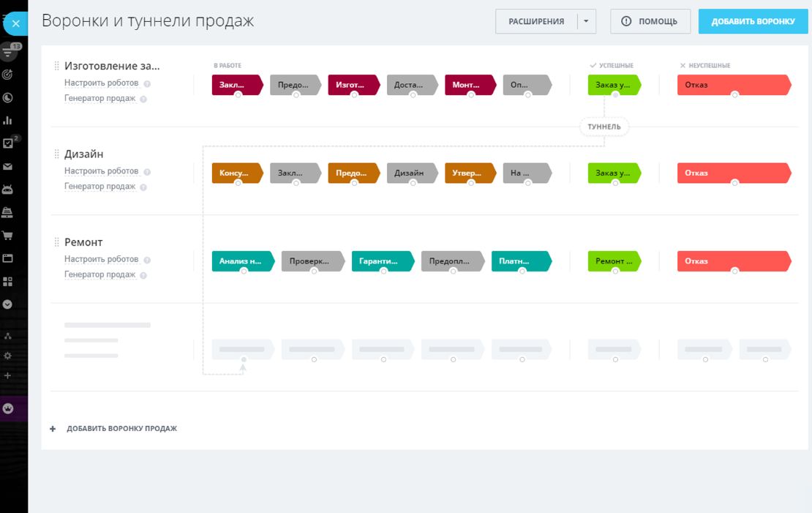Select orange Предо... stage in Дизайн funnel
812x513 pixels.
(354, 173)
